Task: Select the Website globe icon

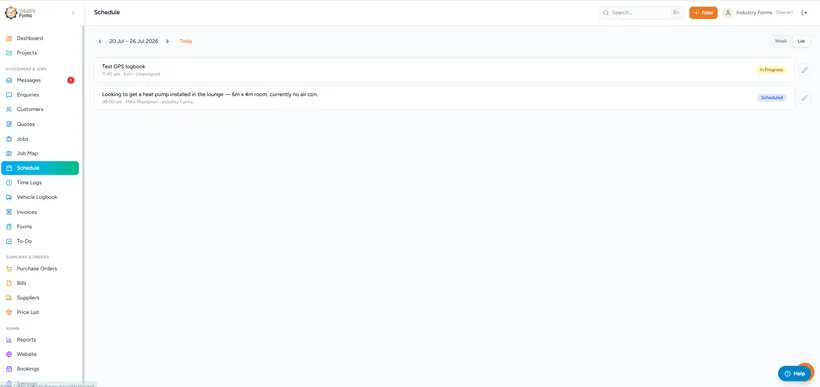Action: tap(9, 355)
